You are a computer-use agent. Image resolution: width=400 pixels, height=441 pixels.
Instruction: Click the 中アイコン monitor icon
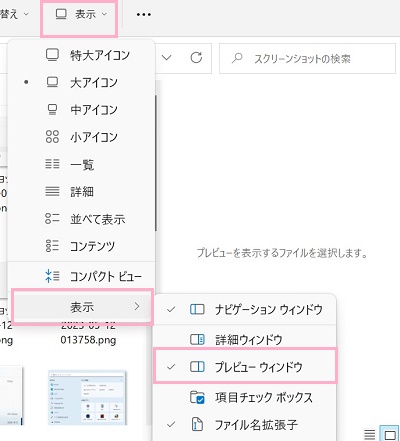[x=52, y=109]
